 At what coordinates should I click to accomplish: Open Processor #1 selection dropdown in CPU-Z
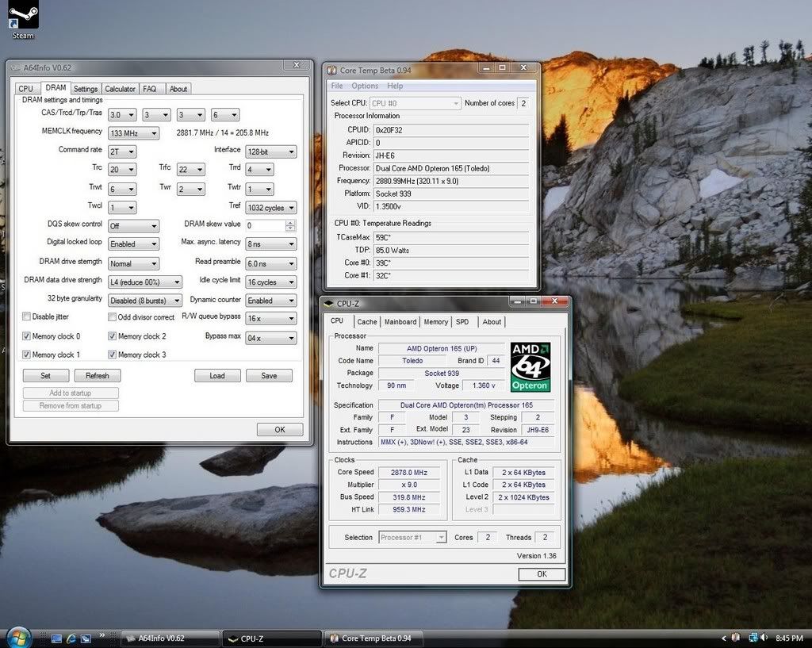pyautogui.click(x=412, y=538)
